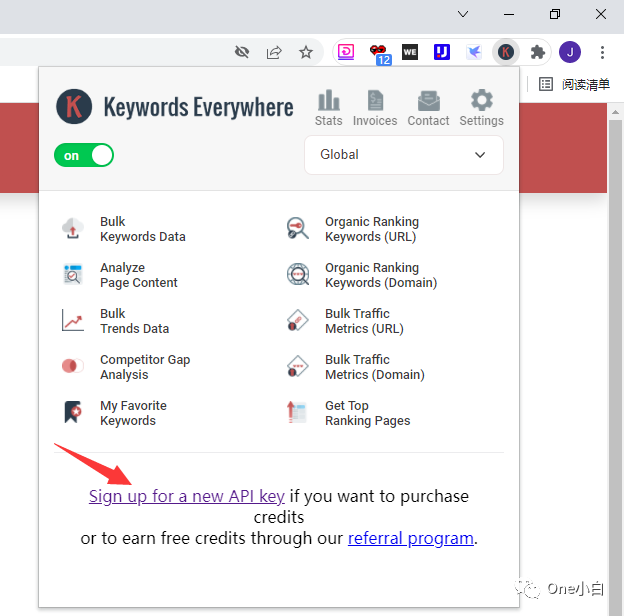This screenshot has width=624, height=616.
Task: Click the Organic Ranking Keywords (Domain) icon
Action: (298, 275)
